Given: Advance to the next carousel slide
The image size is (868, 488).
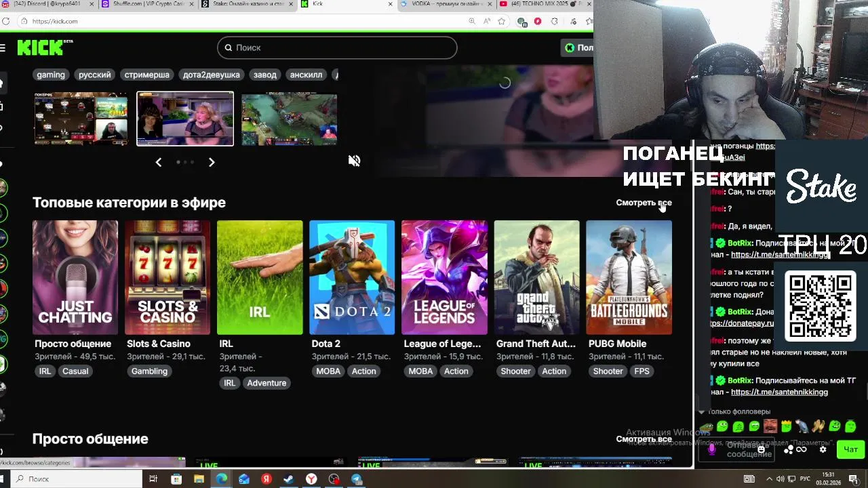Looking at the screenshot, I should pyautogui.click(x=212, y=162).
